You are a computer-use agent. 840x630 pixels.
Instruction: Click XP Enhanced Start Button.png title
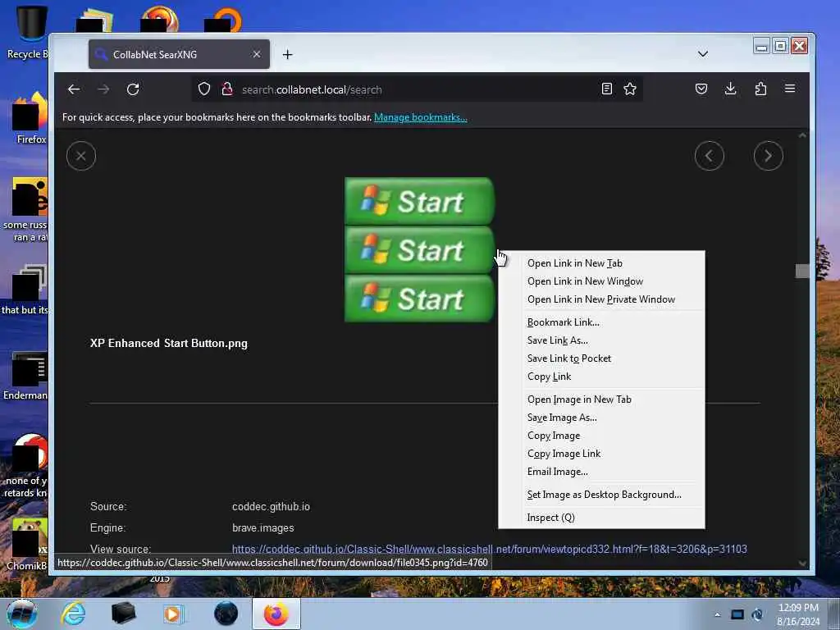169,344
